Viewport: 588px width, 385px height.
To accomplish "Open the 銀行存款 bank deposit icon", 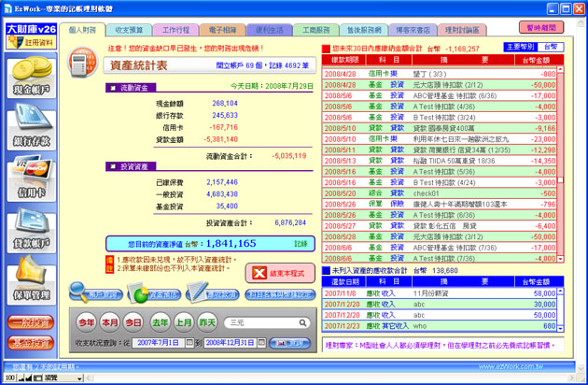I will pyautogui.click(x=31, y=132).
